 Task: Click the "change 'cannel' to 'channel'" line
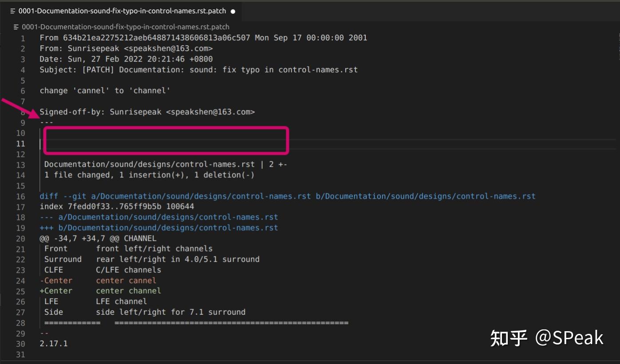[x=105, y=90]
